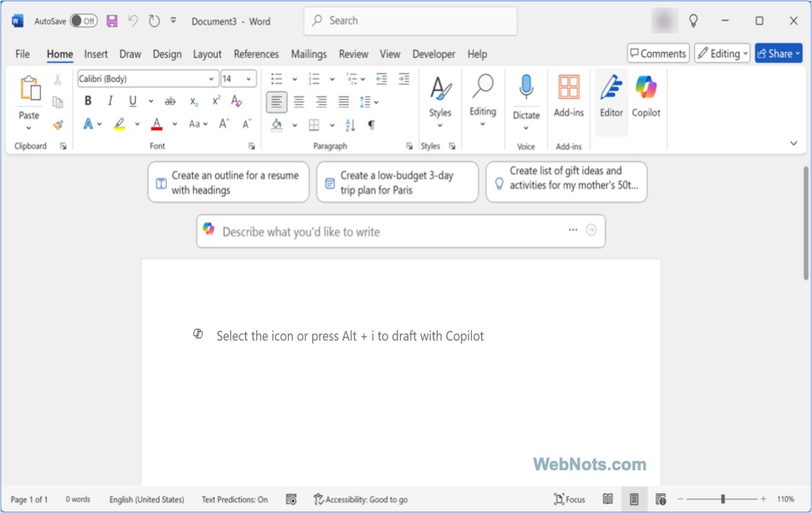Click the Copilot draft icon in the page
This screenshot has height=513, width=812.
(x=197, y=333)
